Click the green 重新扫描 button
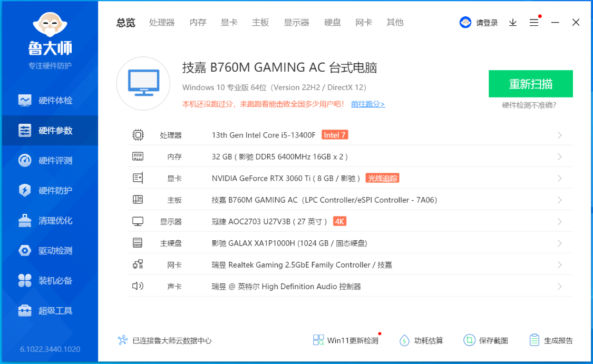Image resolution: width=593 pixels, height=364 pixels. pos(531,84)
